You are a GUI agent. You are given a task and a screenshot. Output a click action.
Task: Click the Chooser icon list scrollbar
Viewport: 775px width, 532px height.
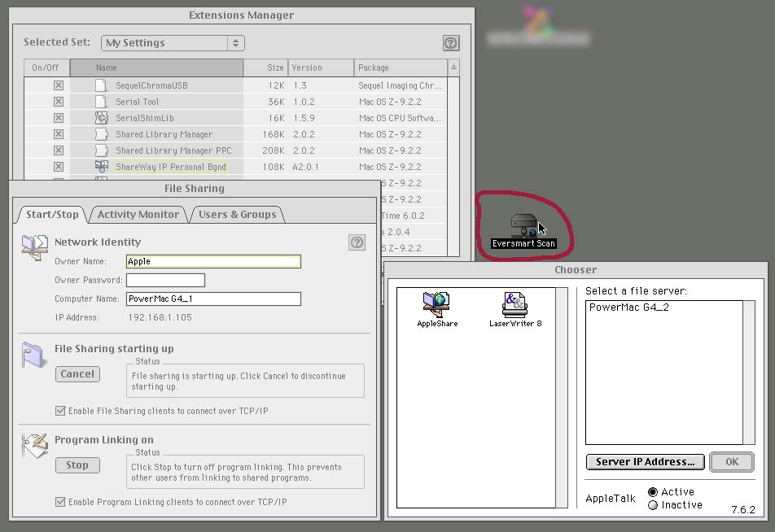tap(562, 398)
